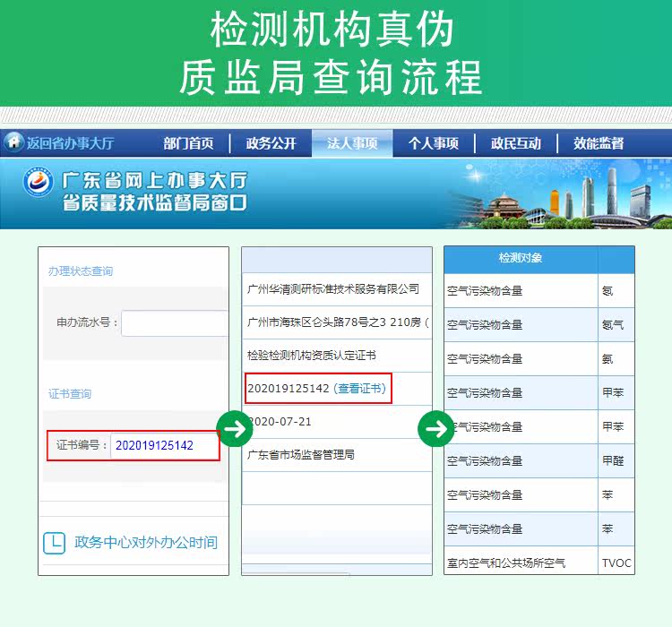Click the 申办流水号 label

pyautogui.click(x=88, y=322)
